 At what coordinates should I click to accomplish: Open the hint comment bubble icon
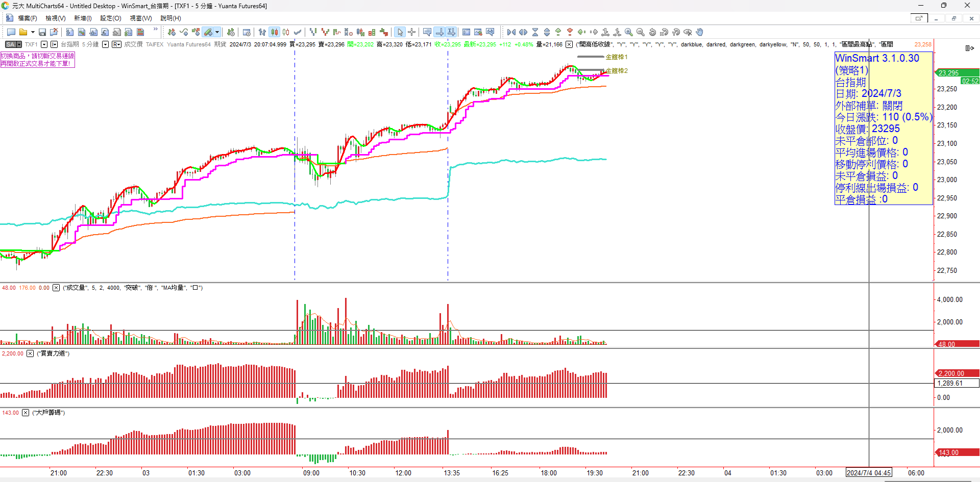(x=427, y=32)
